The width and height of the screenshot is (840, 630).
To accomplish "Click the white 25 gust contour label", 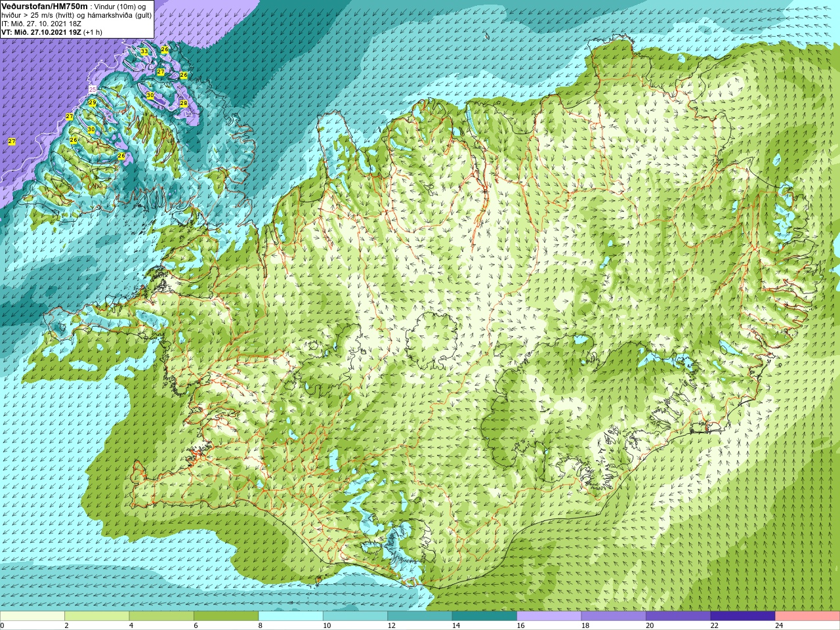I will 93,89.
